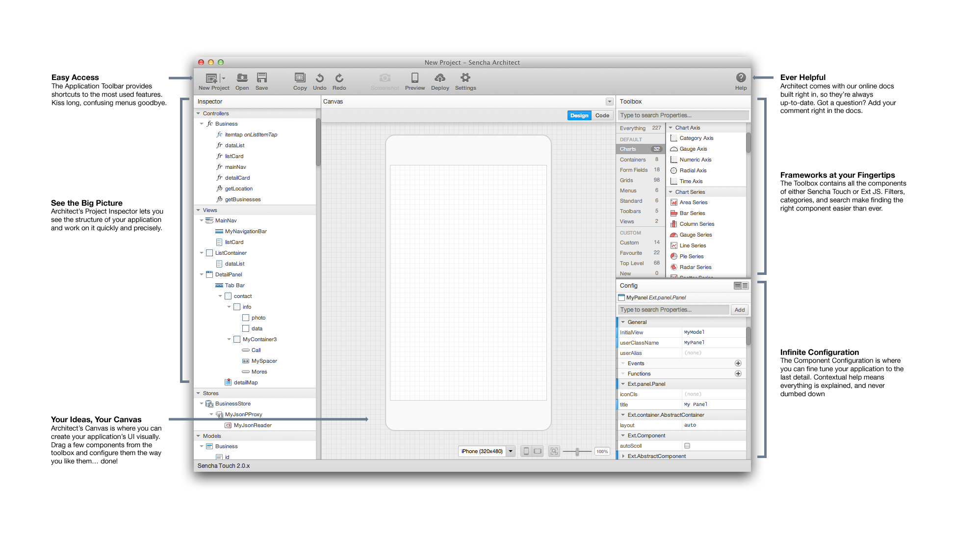Collapse the Controllers section in Inspector
The height and width of the screenshot is (540, 980).
(x=199, y=113)
